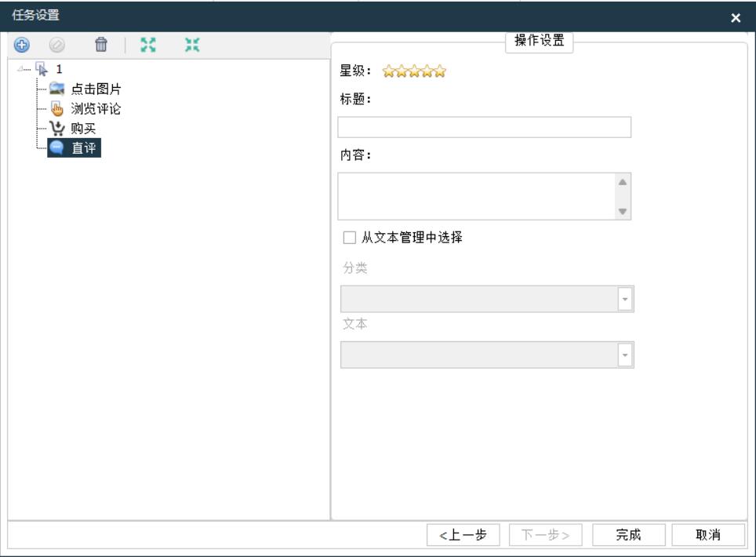Focus the 标题 text input field
This screenshot has width=756, height=557.
484,128
